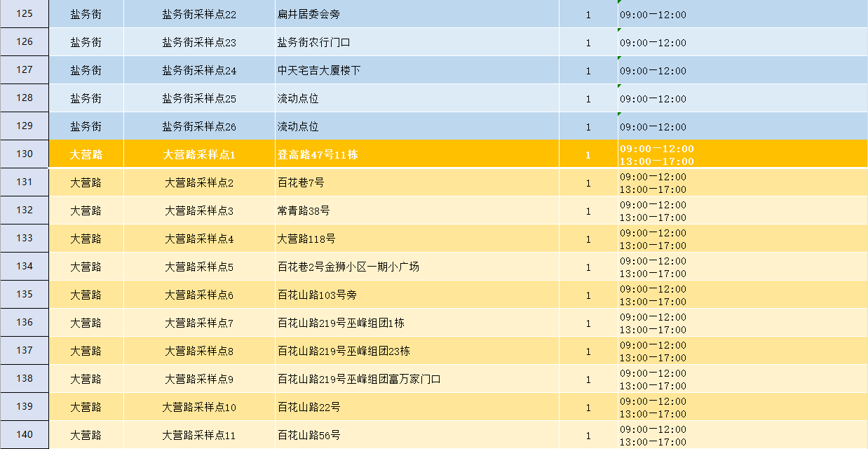Click row number 136
The height and width of the screenshot is (449, 868).
[25, 323]
